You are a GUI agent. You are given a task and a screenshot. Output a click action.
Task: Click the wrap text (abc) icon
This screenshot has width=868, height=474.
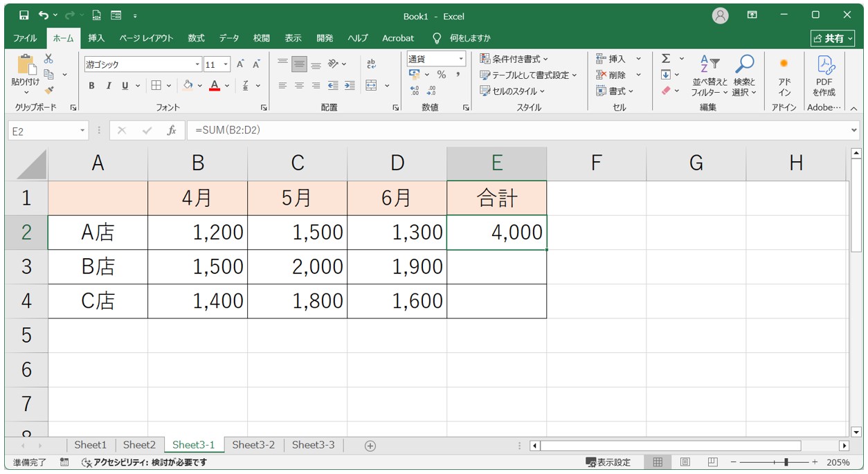[371, 64]
